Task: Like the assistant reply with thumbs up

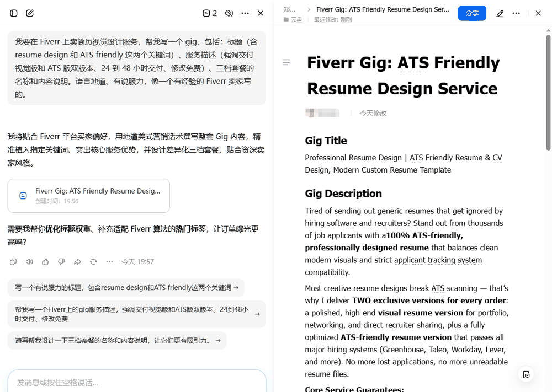Action: pyautogui.click(x=45, y=261)
